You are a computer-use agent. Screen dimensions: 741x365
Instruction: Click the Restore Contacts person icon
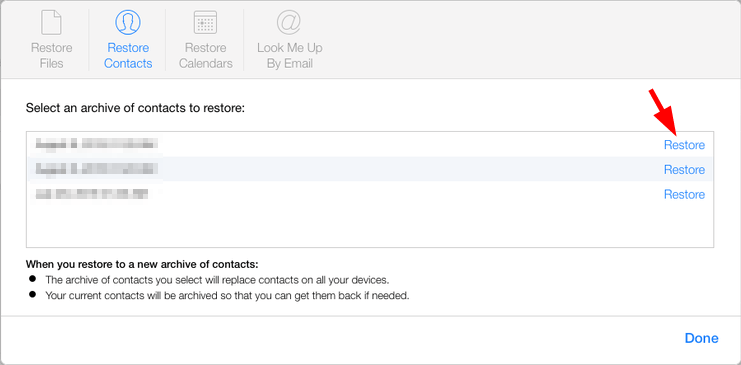tap(128, 22)
